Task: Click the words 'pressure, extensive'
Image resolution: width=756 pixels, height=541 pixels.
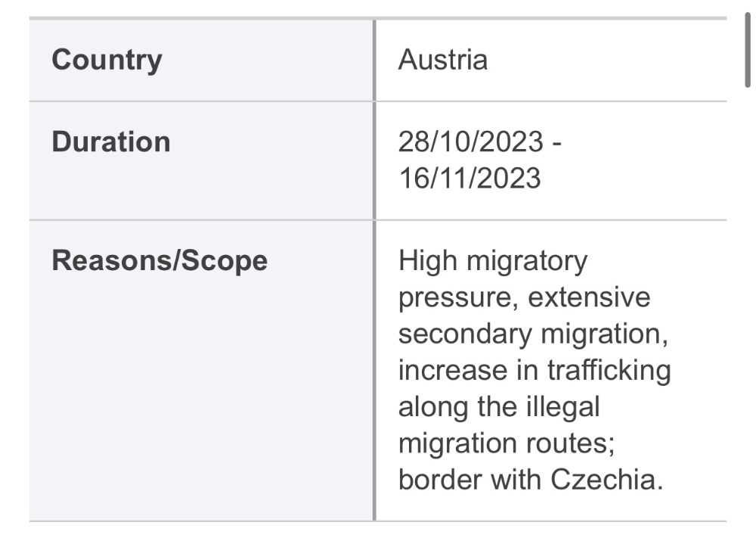Action: pos(524,298)
